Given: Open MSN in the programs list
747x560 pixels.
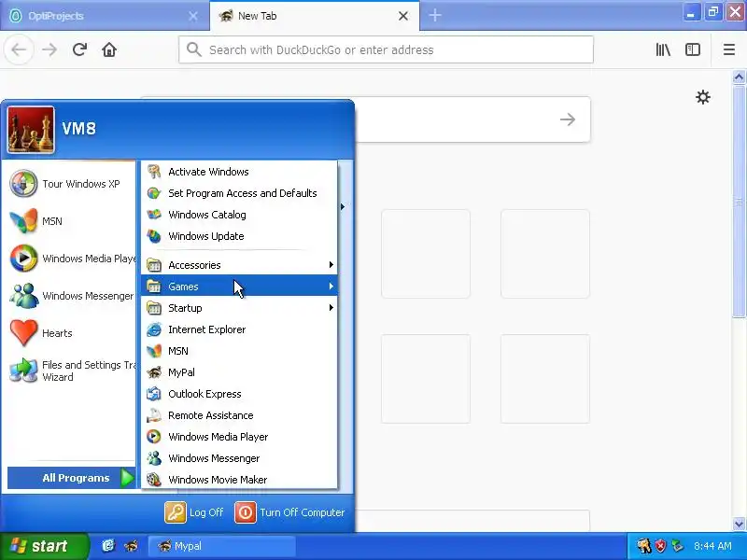Looking at the screenshot, I should point(239,351).
